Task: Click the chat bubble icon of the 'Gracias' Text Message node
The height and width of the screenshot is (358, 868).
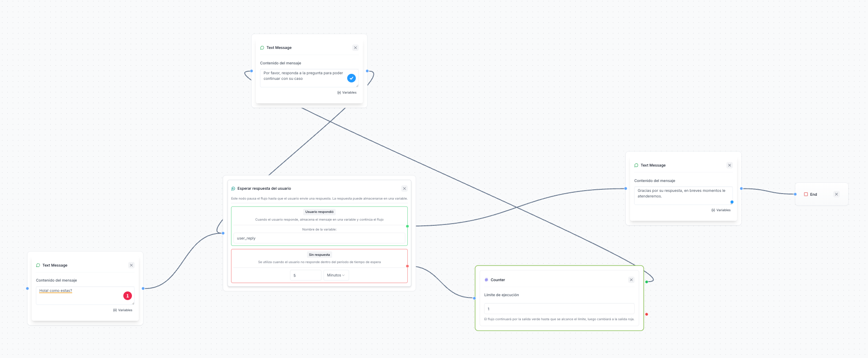Action: 636,165
